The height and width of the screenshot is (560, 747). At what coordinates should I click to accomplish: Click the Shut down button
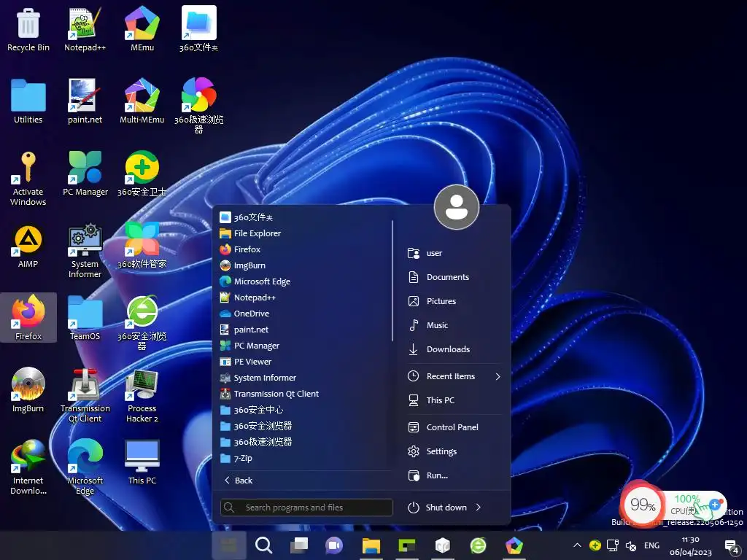438,507
